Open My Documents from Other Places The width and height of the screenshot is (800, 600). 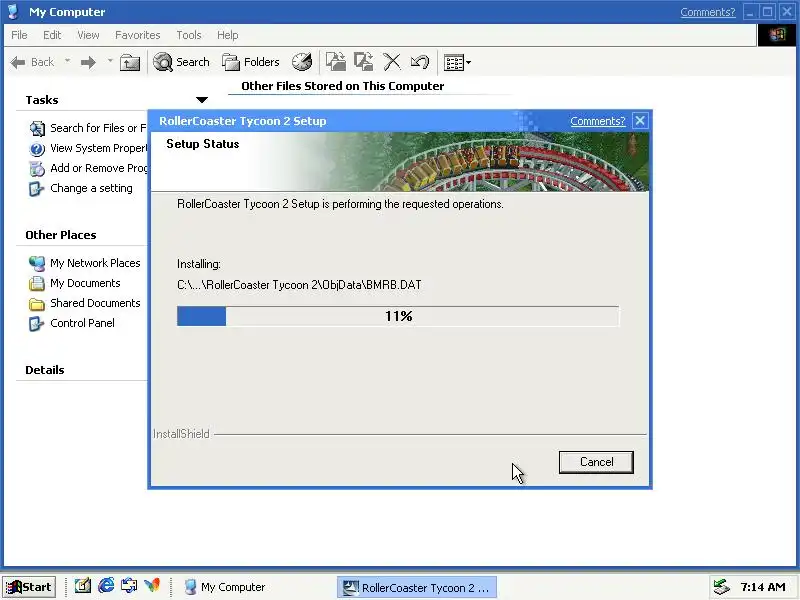click(85, 283)
